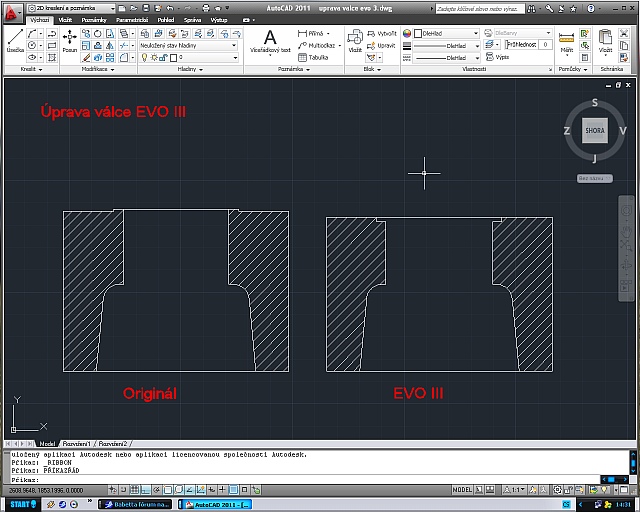
Task: Switch to the Parametrické ribbon tab
Action: [x=132, y=20]
